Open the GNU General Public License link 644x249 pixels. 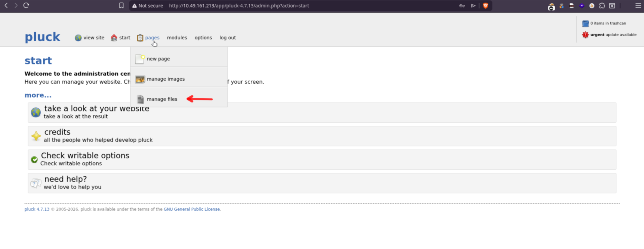(192, 209)
